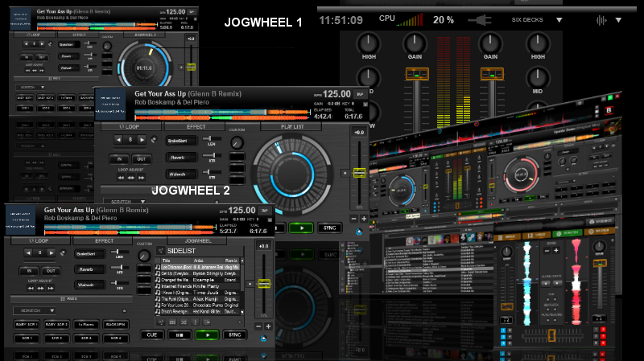Toggle BrakeStart effect in the SIDELIST deck
The image size is (644, 361).
point(89,254)
